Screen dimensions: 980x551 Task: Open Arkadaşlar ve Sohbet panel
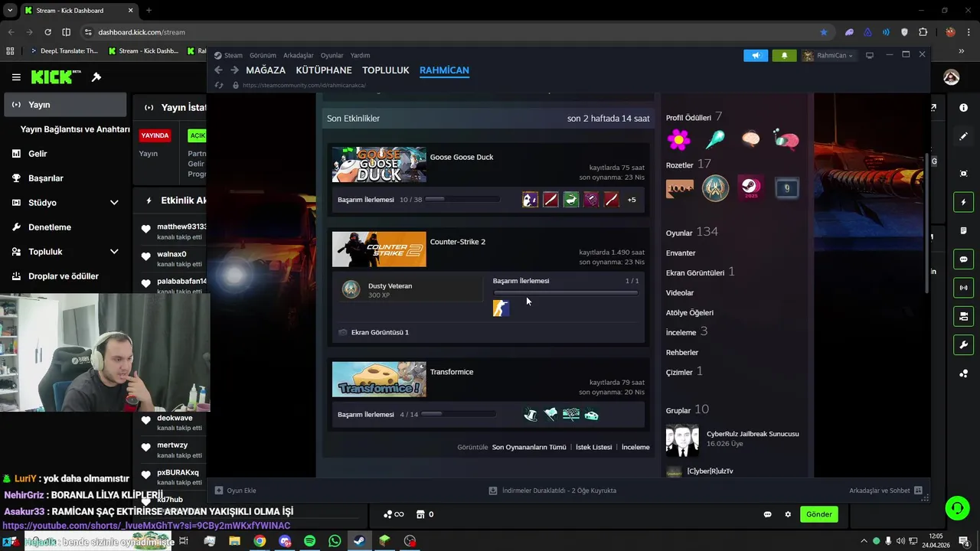[x=885, y=491]
